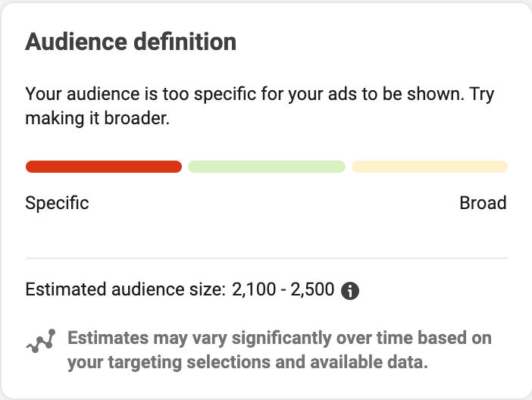Click the 'Estimates may vary significantly' note
This screenshot has height=400, width=532.
point(280,350)
